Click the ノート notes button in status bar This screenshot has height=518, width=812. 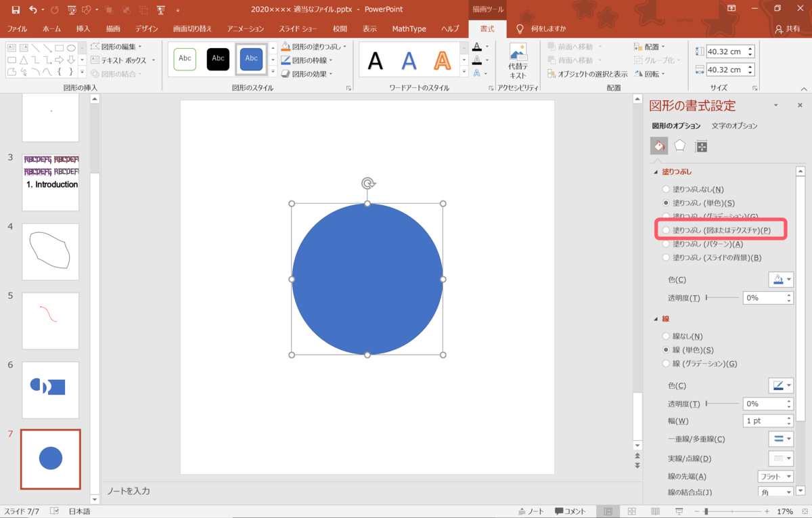pyautogui.click(x=531, y=511)
